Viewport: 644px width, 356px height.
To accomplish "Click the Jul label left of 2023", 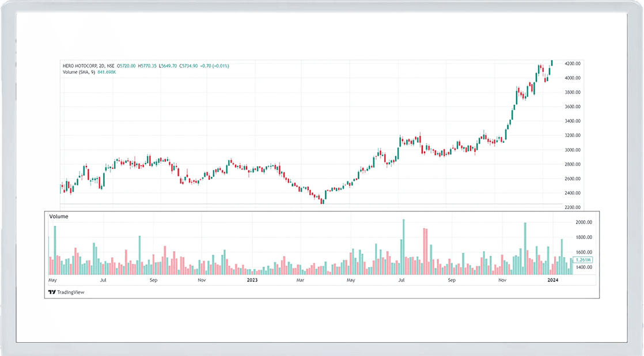I will [103, 281].
